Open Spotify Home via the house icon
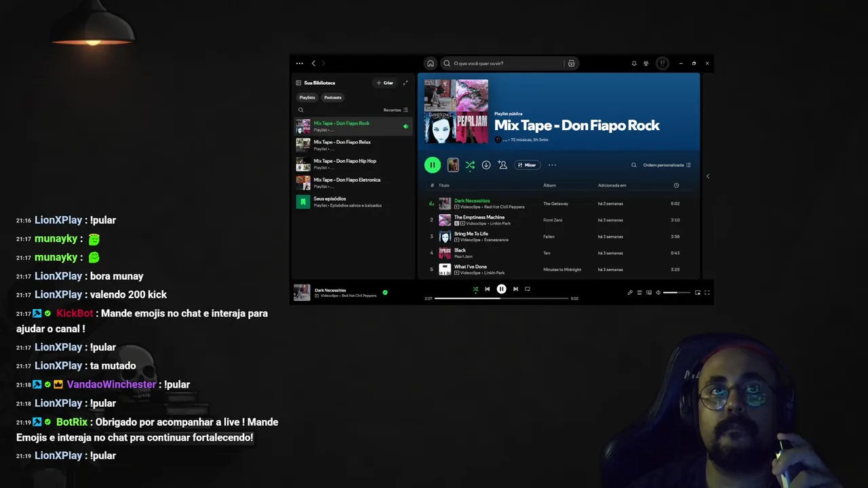 430,64
